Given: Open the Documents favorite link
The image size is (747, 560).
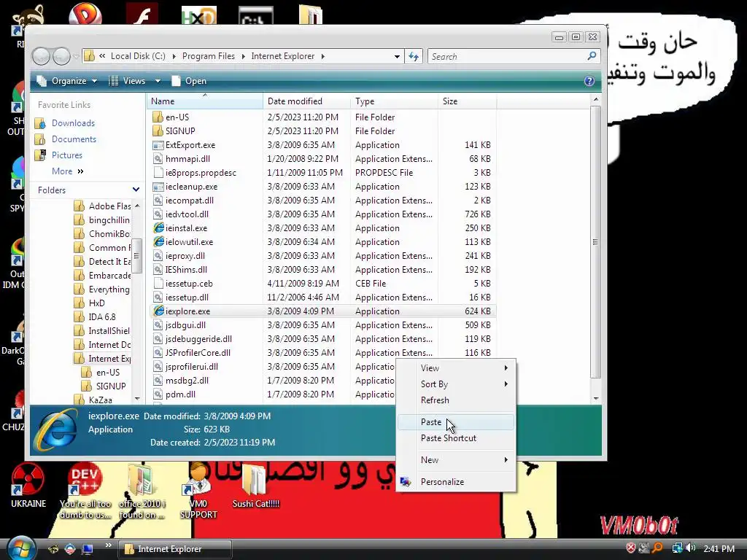Looking at the screenshot, I should (x=74, y=139).
